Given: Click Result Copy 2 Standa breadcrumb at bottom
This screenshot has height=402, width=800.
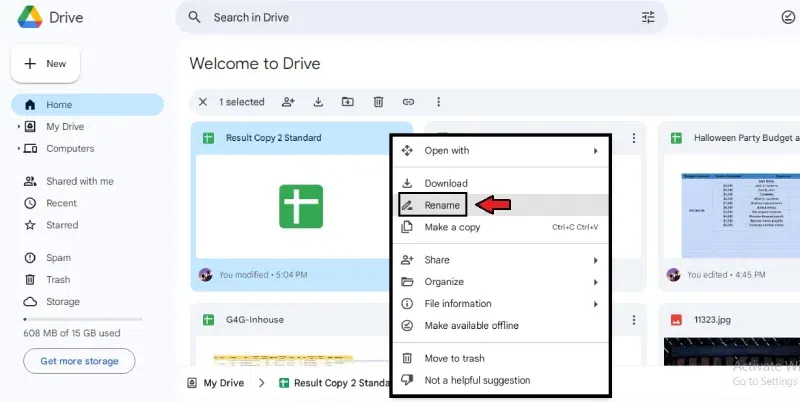Looking at the screenshot, I should click(x=335, y=383).
